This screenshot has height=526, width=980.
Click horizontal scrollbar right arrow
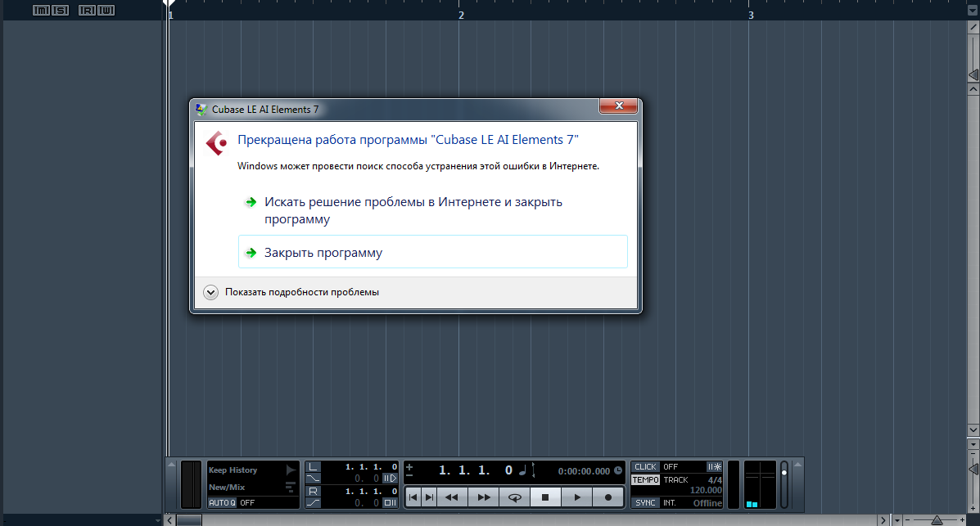[x=883, y=520]
